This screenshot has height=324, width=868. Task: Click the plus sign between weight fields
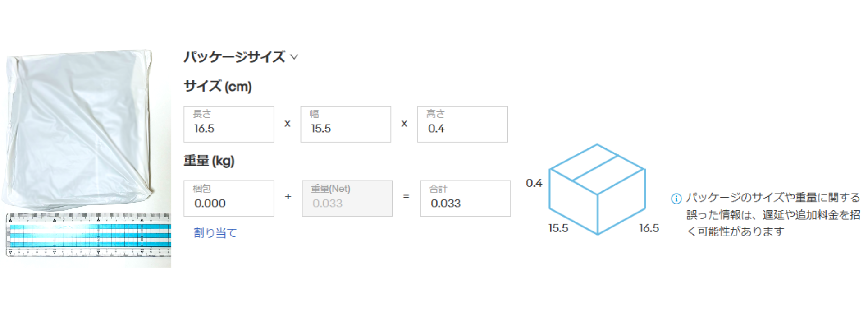(x=288, y=197)
